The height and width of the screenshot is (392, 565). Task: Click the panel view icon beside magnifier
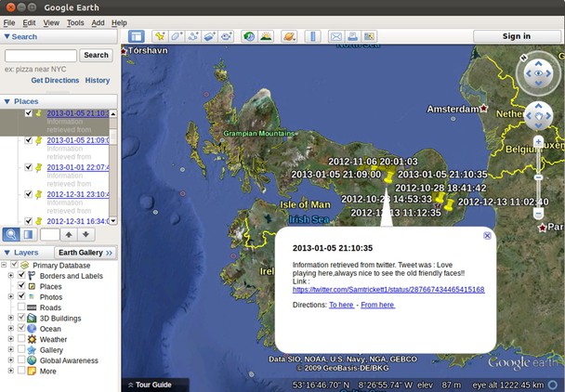28,235
